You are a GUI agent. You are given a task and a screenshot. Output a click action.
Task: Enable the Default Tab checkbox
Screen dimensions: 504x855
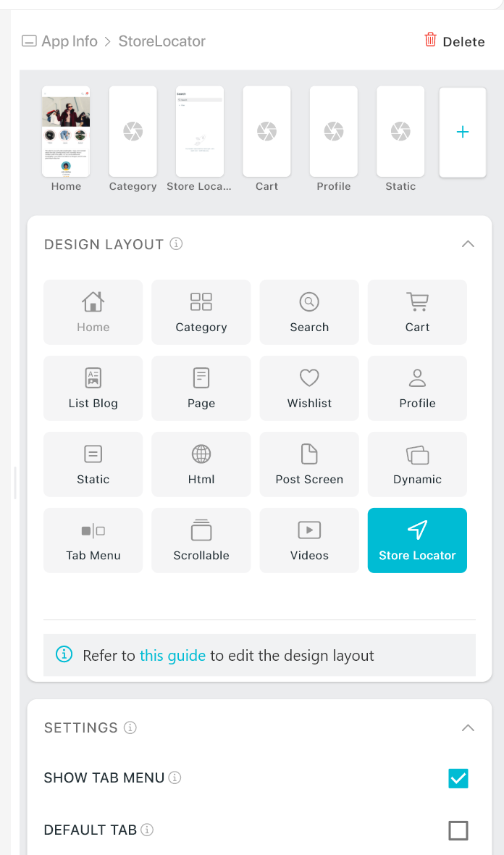point(458,830)
